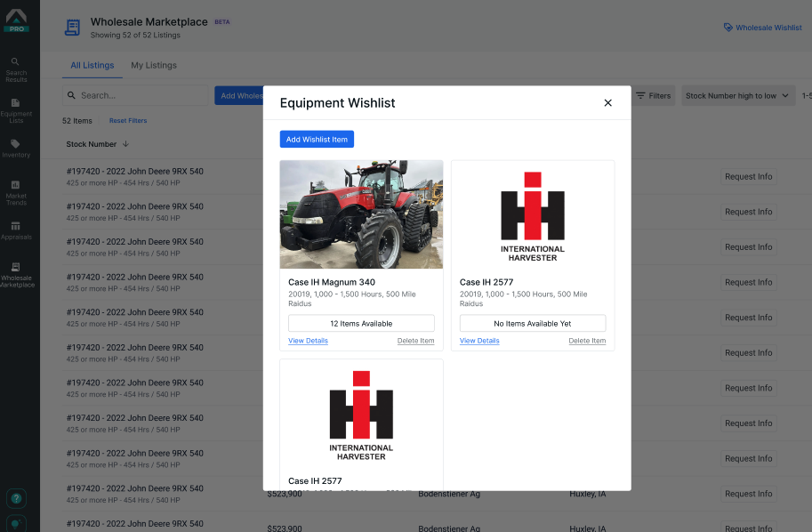Open Appraisals in the sidebar
The height and width of the screenshot is (532, 812).
click(16, 231)
